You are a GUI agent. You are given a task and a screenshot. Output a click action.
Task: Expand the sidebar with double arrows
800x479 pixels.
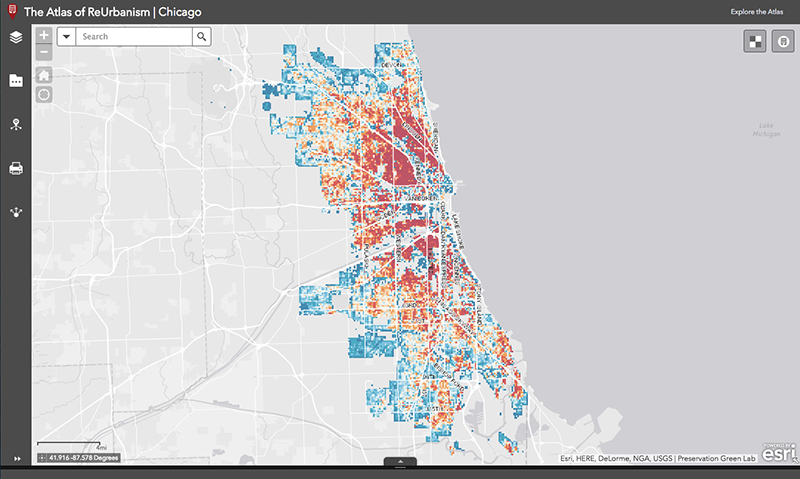pos(17,459)
